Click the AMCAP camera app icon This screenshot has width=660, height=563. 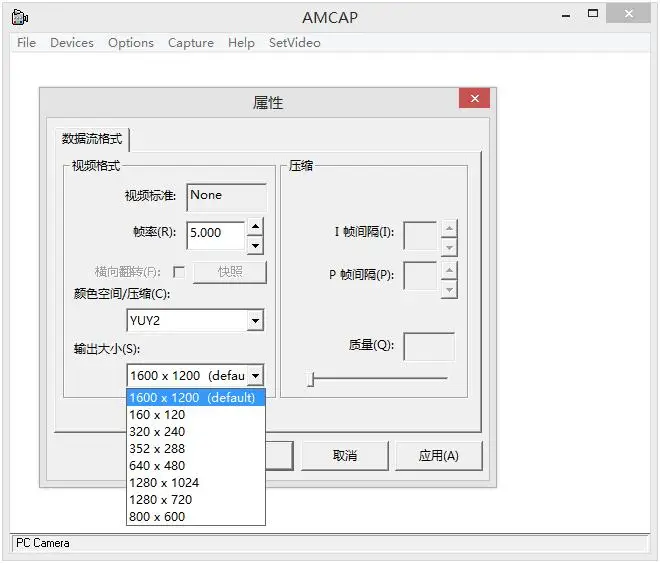[x=19, y=17]
